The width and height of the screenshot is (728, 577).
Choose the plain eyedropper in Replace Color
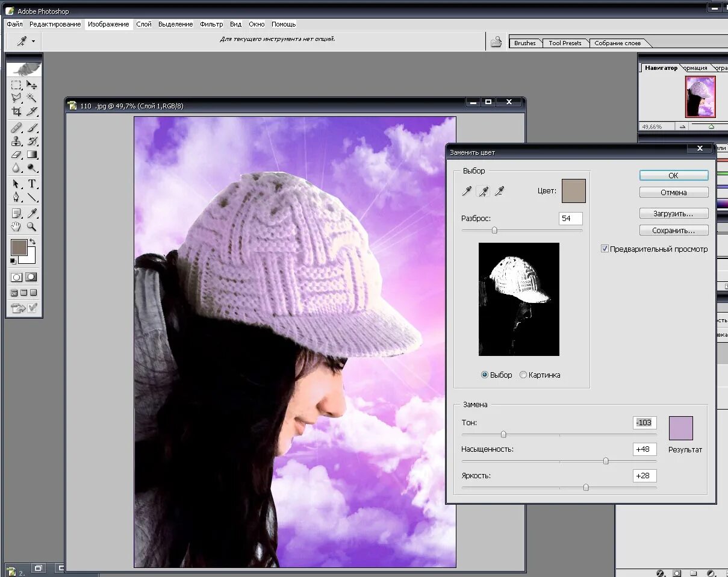point(467,191)
